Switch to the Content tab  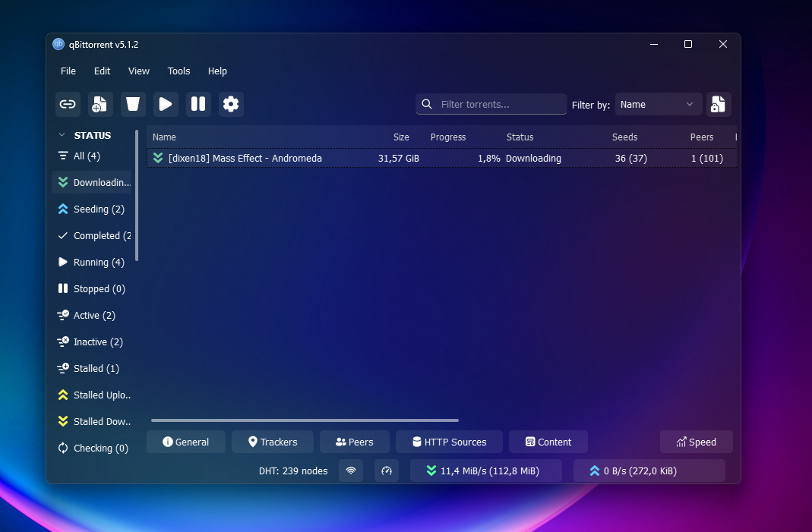point(548,442)
